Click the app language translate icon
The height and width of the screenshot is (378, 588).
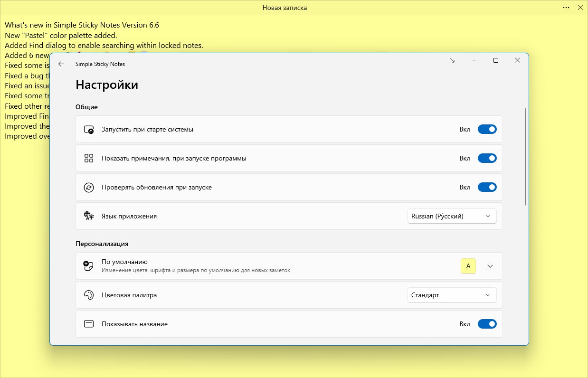pyautogui.click(x=89, y=216)
